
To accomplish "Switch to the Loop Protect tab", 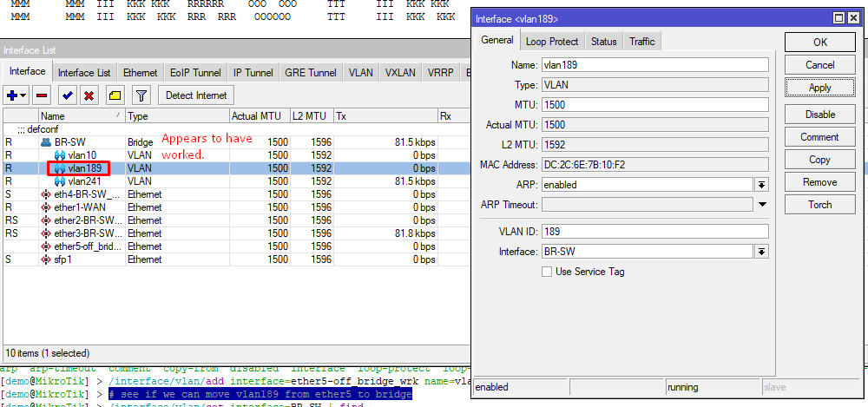I will pos(552,42).
